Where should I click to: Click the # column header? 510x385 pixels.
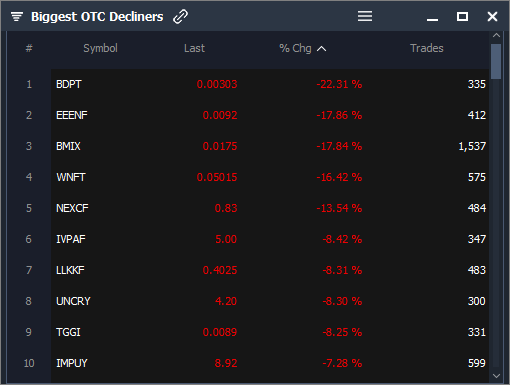coord(29,48)
